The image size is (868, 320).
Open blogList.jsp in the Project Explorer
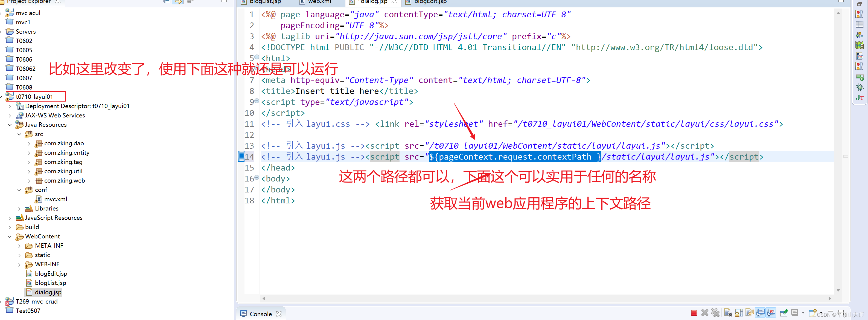click(50, 283)
